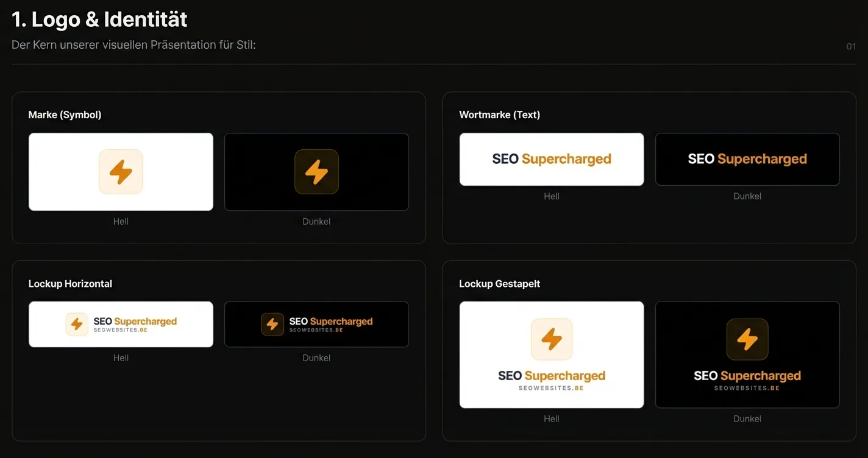Screen dimensions: 868x458
Task: Click the lightning bolt symbol on light background
Action: click(121, 172)
